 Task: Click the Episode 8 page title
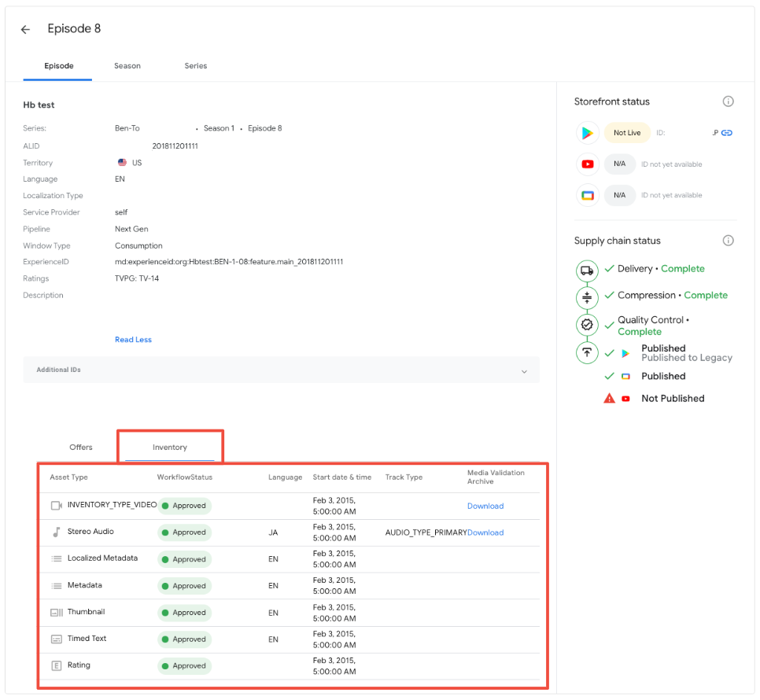(x=74, y=28)
